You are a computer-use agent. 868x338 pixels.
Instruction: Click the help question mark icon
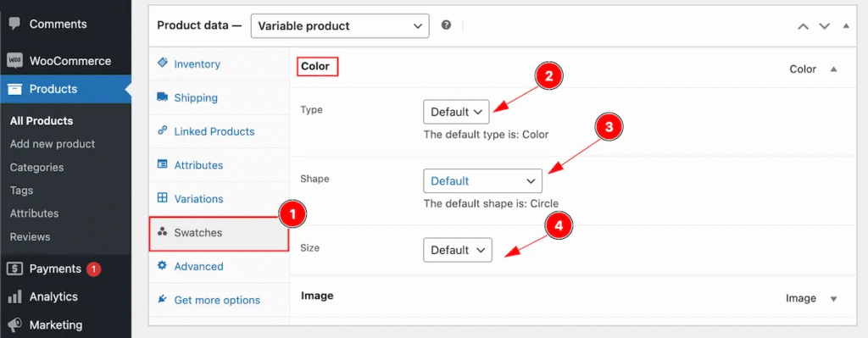(x=446, y=25)
